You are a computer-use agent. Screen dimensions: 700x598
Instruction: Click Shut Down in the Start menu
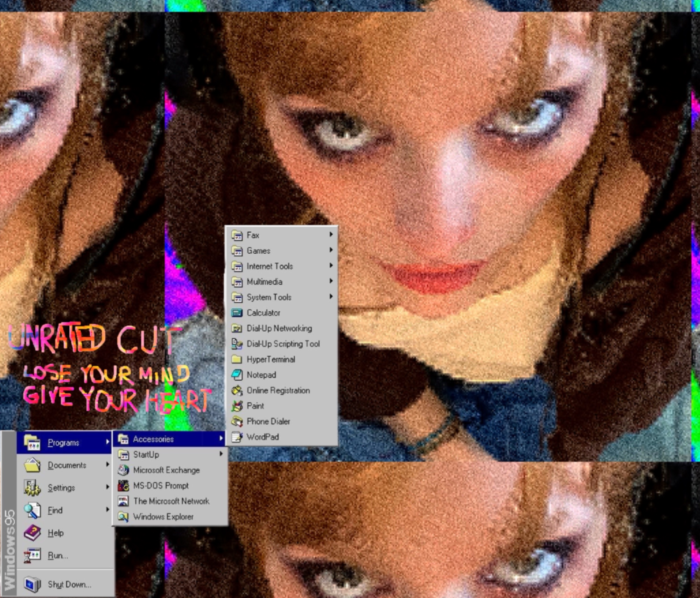tap(69, 584)
